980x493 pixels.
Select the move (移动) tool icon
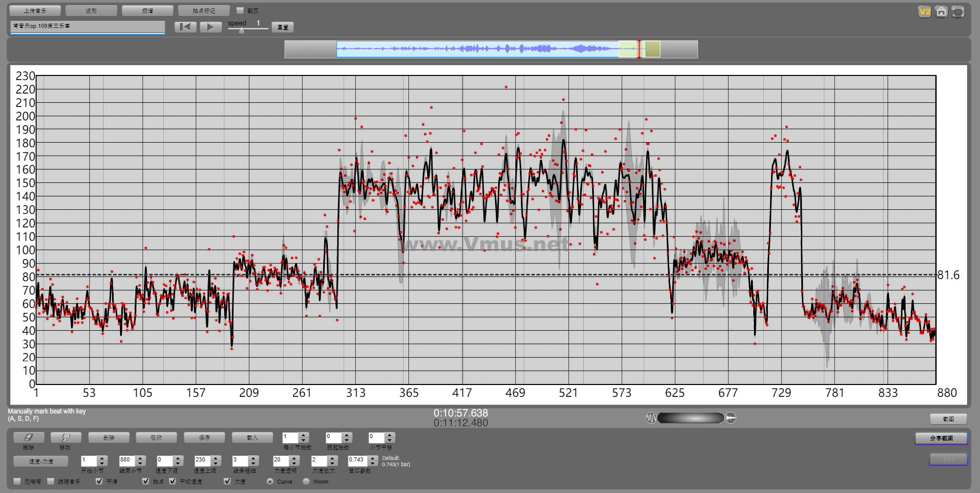pyautogui.click(x=66, y=438)
